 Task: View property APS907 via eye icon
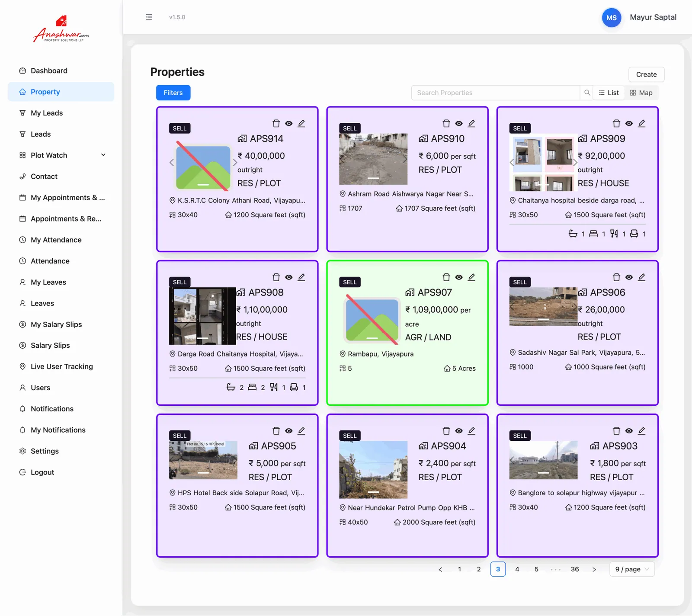pos(459,277)
